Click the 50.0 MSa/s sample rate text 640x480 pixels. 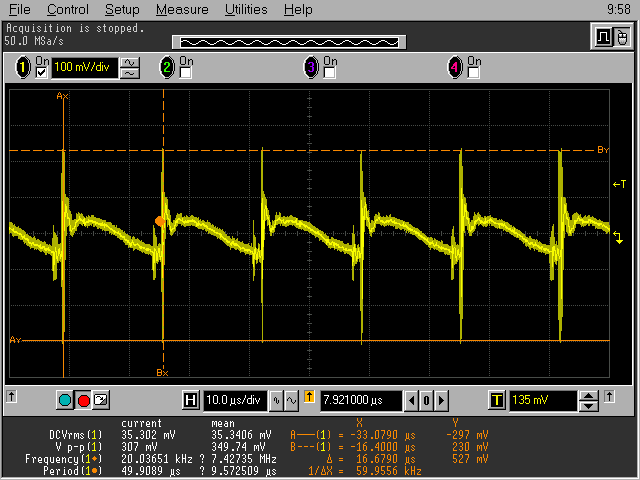coord(34,41)
